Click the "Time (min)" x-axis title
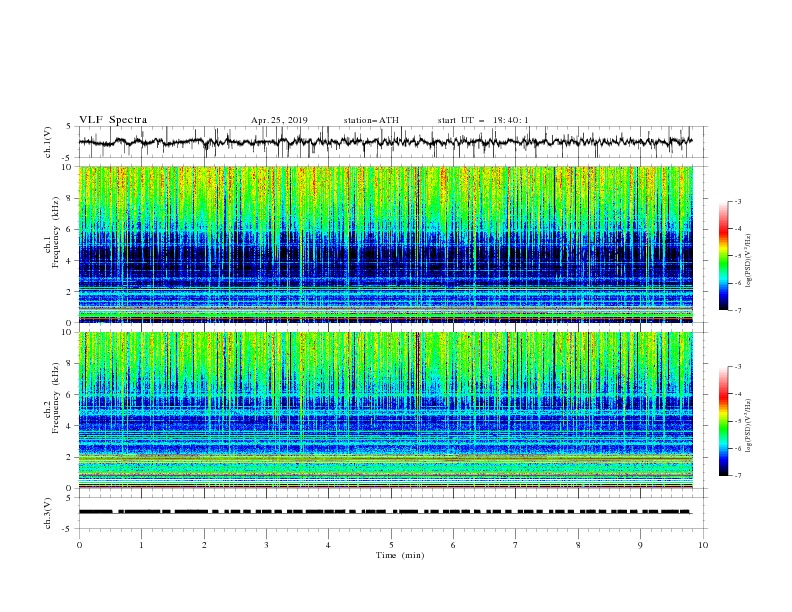 [x=400, y=555]
